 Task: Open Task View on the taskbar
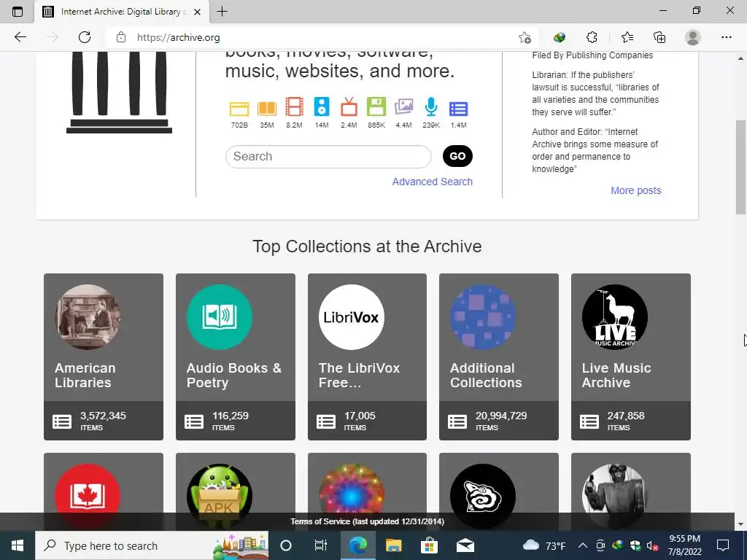321,545
